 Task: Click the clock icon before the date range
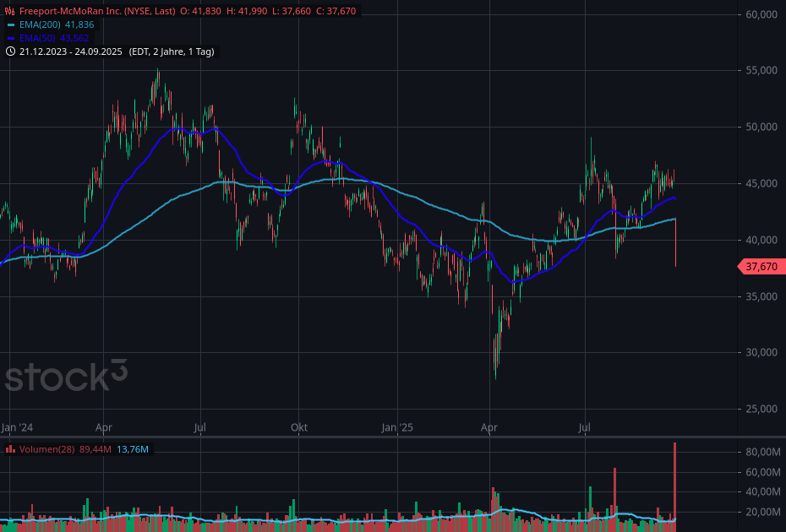[10, 52]
